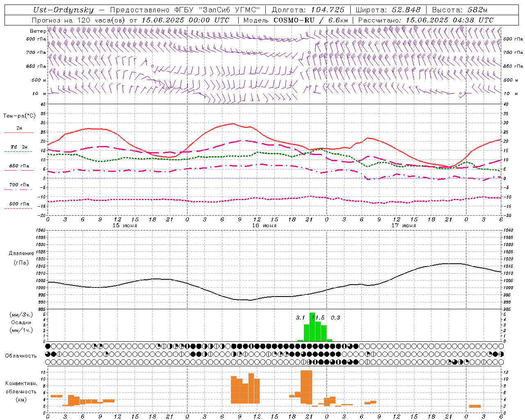The height and width of the screenshot is (420, 525).
Task: Click the Давление pressure panel label
Action: tap(21, 253)
